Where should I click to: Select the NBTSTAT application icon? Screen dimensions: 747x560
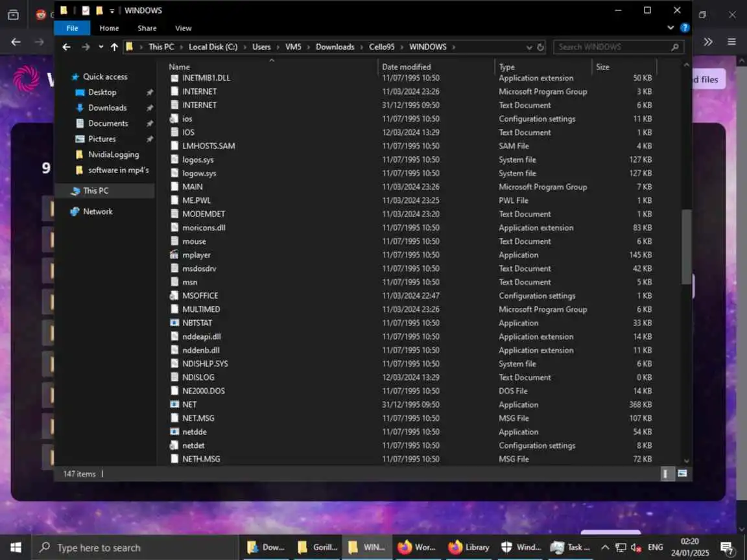[x=174, y=323]
